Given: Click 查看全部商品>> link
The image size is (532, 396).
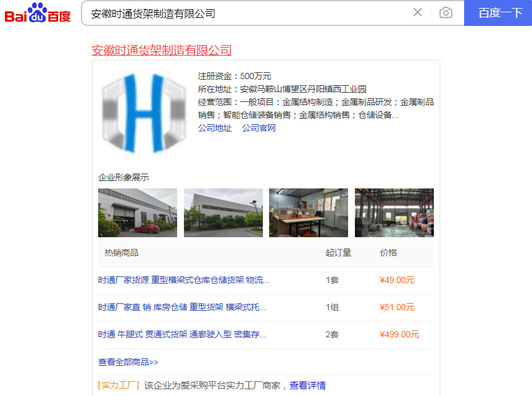Looking at the screenshot, I should pyautogui.click(x=128, y=362).
